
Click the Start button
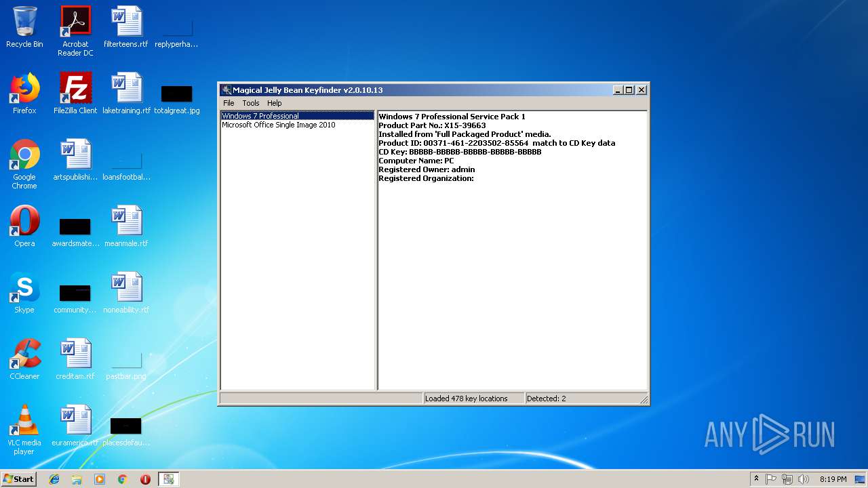(18, 479)
